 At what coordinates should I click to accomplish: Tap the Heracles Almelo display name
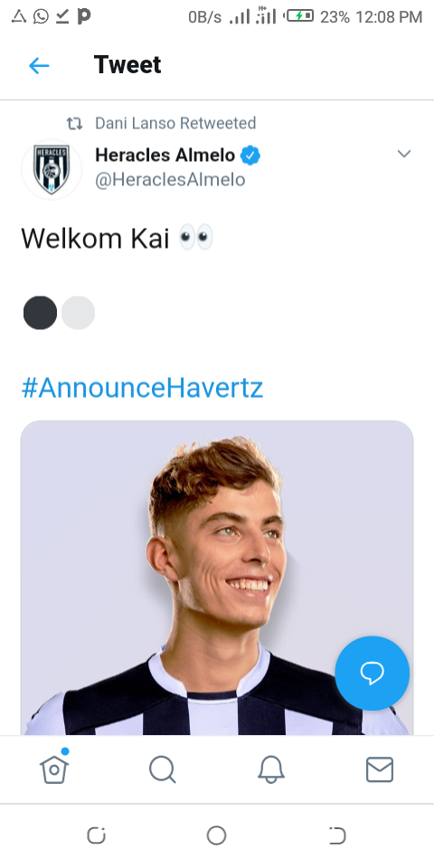click(x=165, y=156)
